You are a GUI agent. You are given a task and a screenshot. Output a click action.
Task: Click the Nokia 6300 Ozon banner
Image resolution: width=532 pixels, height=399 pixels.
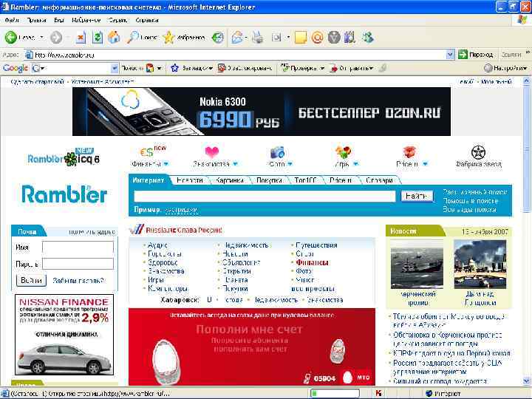[262, 112]
